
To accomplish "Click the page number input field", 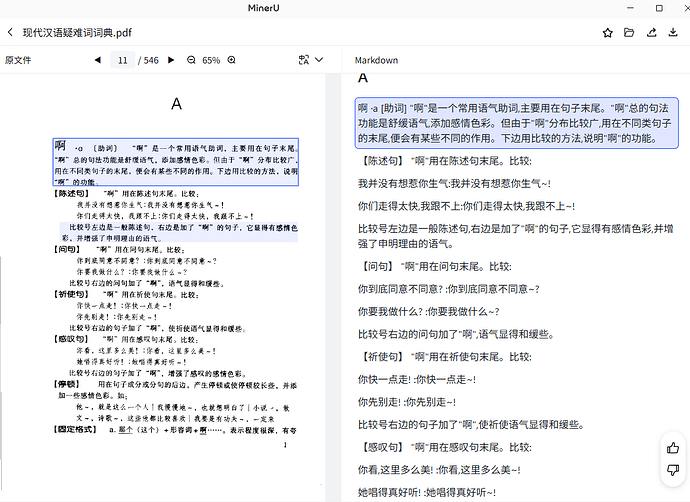I will point(122,60).
